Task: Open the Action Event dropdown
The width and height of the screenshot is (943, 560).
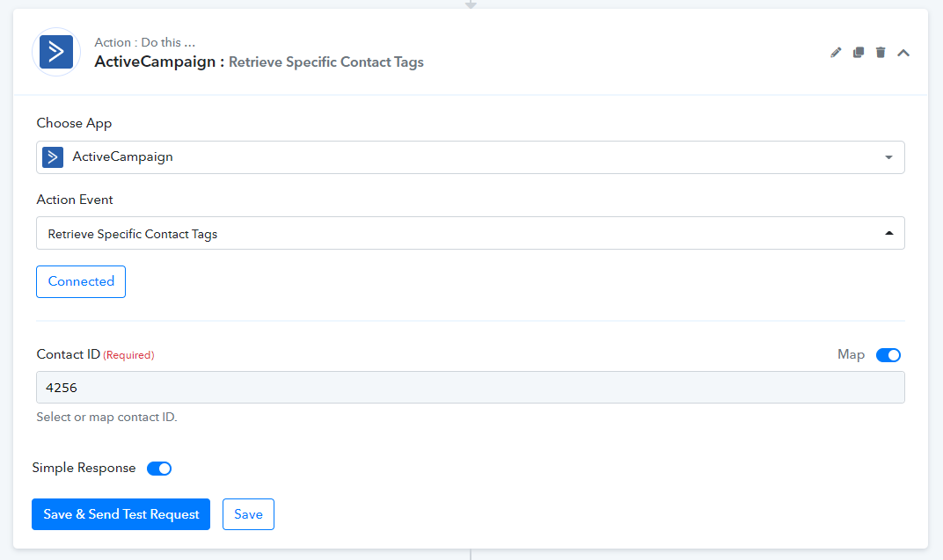Action: click(x=471, y=233)
